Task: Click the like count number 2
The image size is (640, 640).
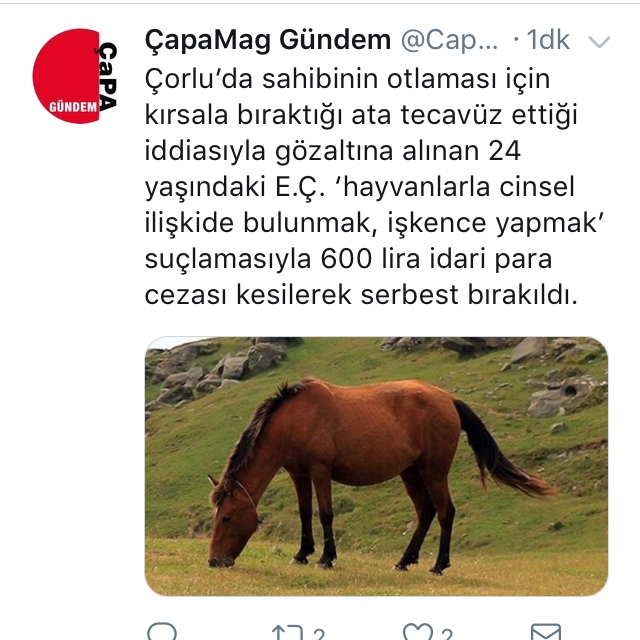Action: (x=447, y=634)
